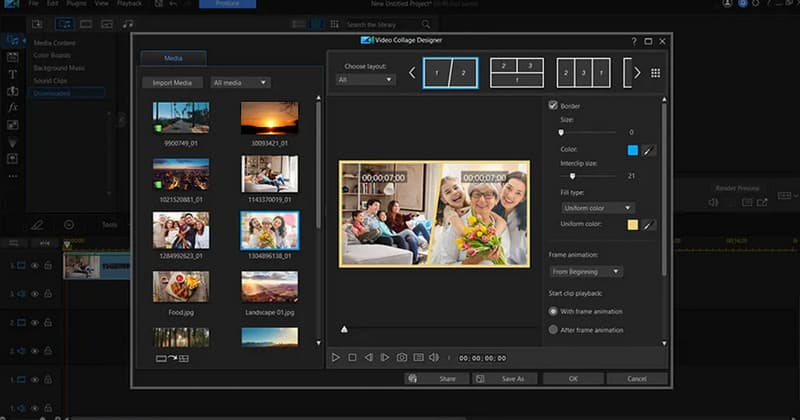Click the three-dots More rooms icon
This screenshot has height=420, width=800.
13,176
